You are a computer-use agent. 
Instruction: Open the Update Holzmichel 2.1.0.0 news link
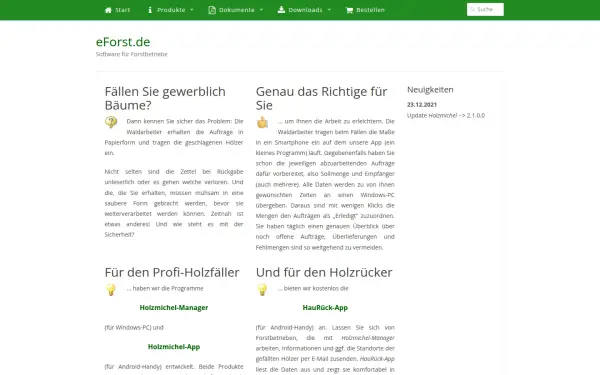click(x=446, y=115)
